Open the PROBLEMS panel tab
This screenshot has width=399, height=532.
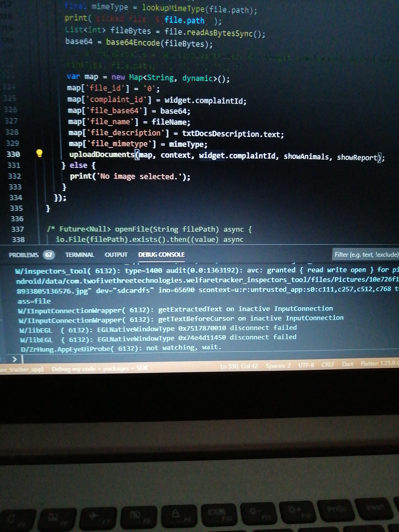point(24,255)
